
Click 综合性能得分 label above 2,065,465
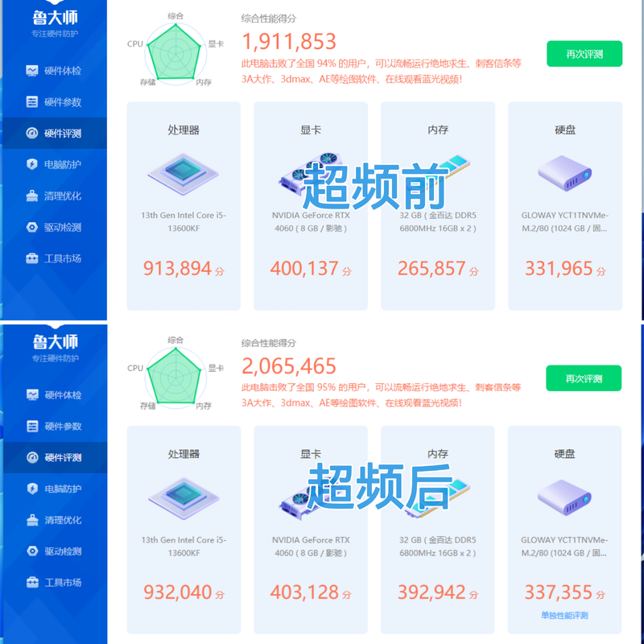tap(269, 343)
